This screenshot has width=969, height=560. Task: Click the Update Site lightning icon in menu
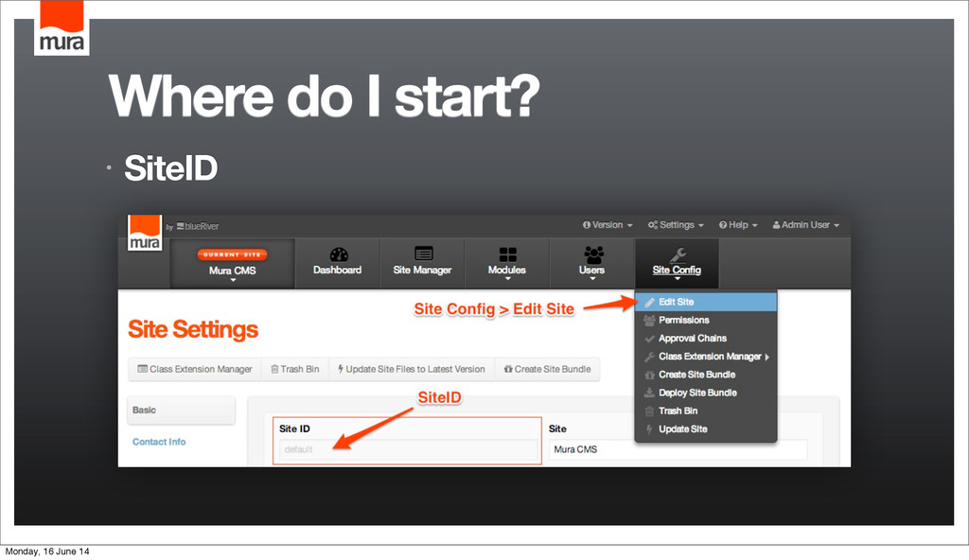pyautogui.click(x=649, y=429)
